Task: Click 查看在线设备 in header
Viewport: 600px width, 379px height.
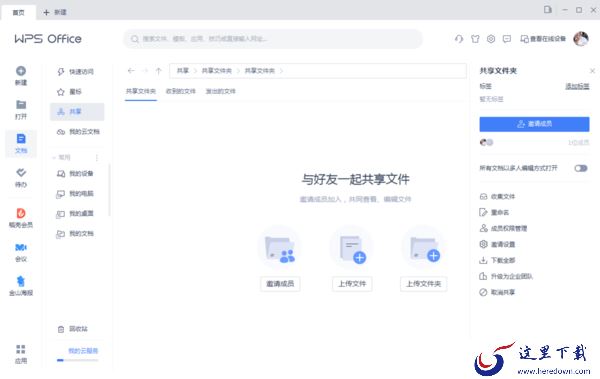Action: tap(543, 39)
